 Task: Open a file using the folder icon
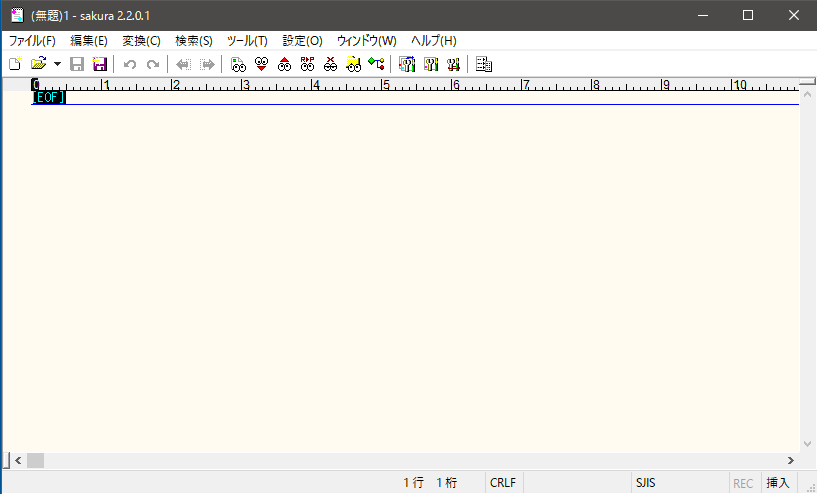coord(39,64)
